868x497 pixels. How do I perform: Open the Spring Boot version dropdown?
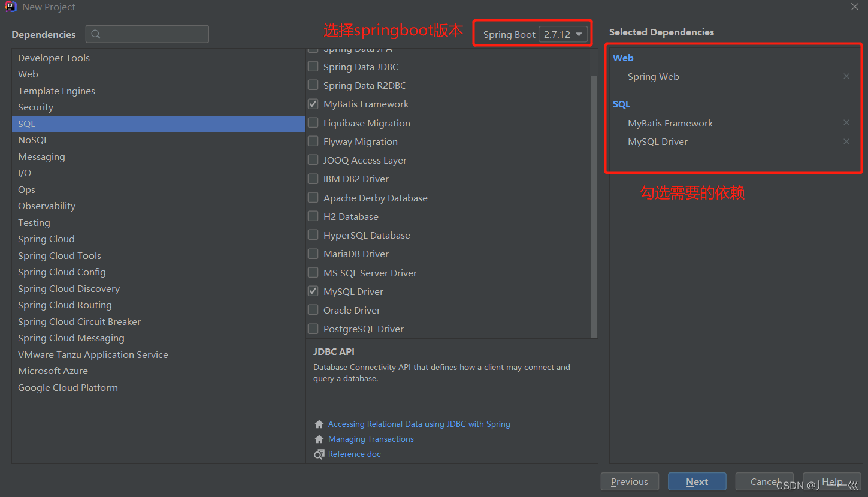click(563, 34)
